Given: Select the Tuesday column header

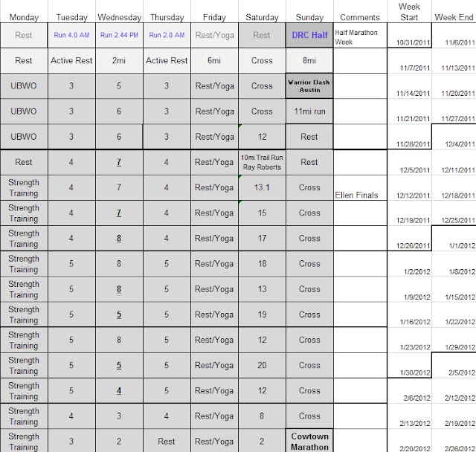Looking at the screenshot, I should [x=71, y=17].
